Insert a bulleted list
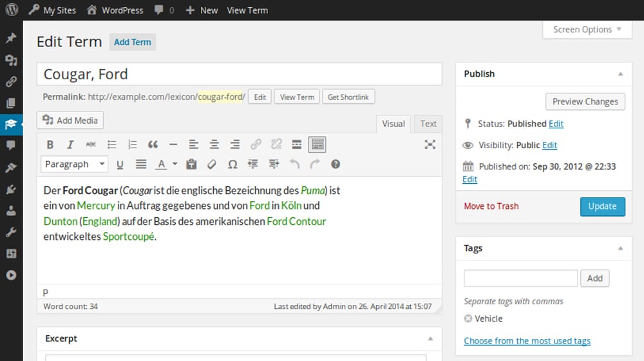The image size is (644, 361). [x=111, y=144]
